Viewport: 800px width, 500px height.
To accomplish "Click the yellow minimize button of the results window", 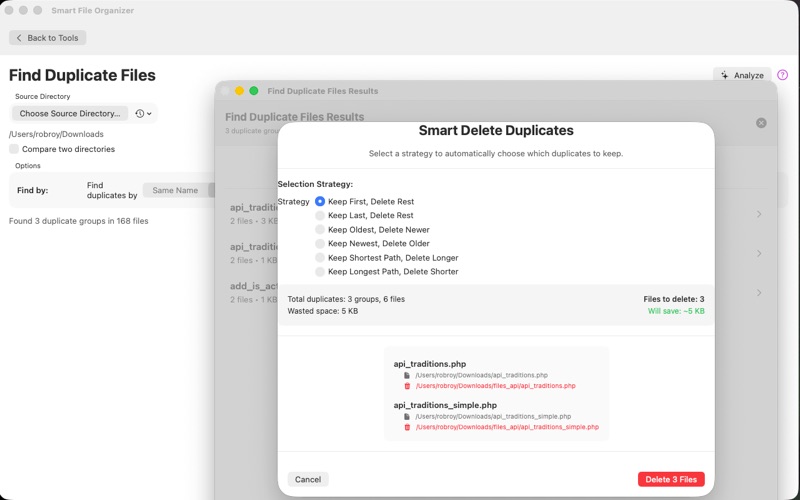I will point(239,91).
